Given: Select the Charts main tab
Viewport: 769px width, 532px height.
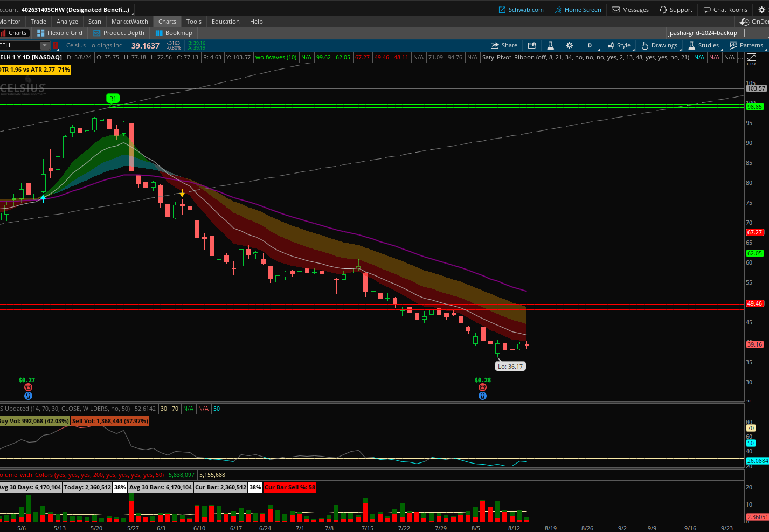Looking at the screenshot, I should click(x=167, y=22).
